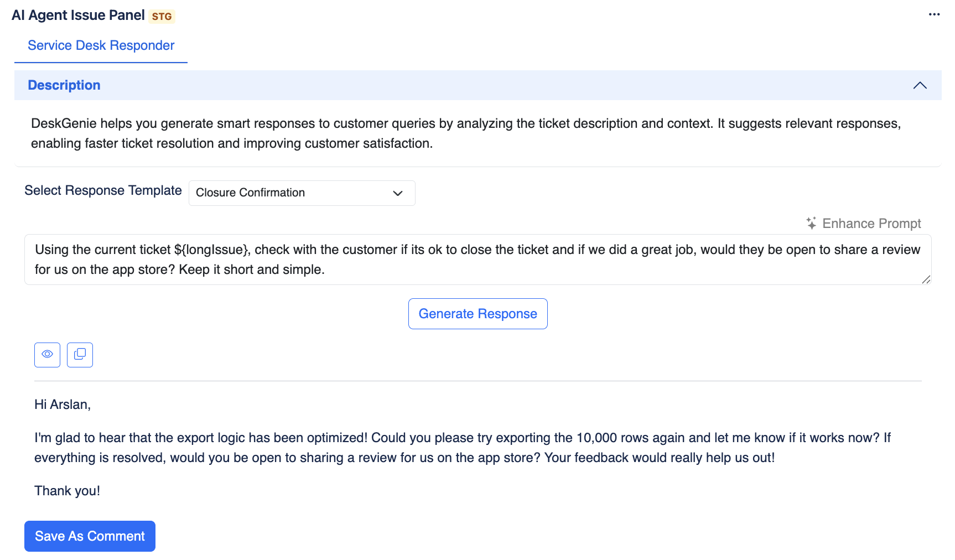Click the Enhance Prompt label

871,224
